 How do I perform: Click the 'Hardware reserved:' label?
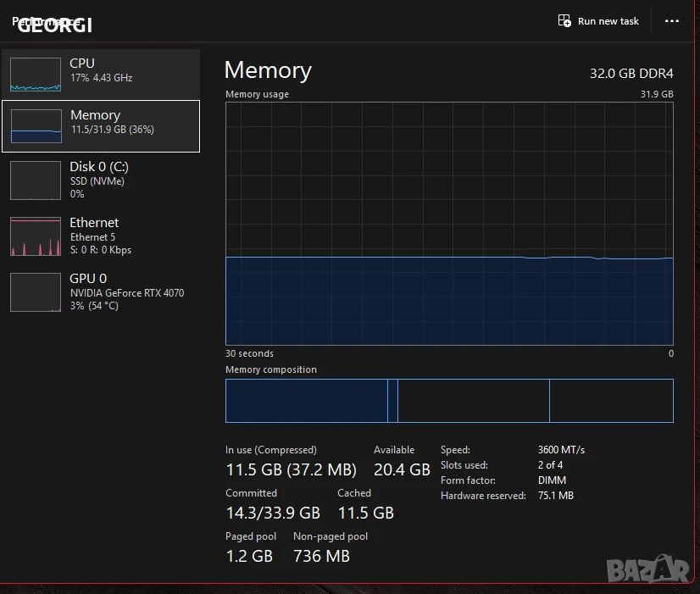pos(484,496)
